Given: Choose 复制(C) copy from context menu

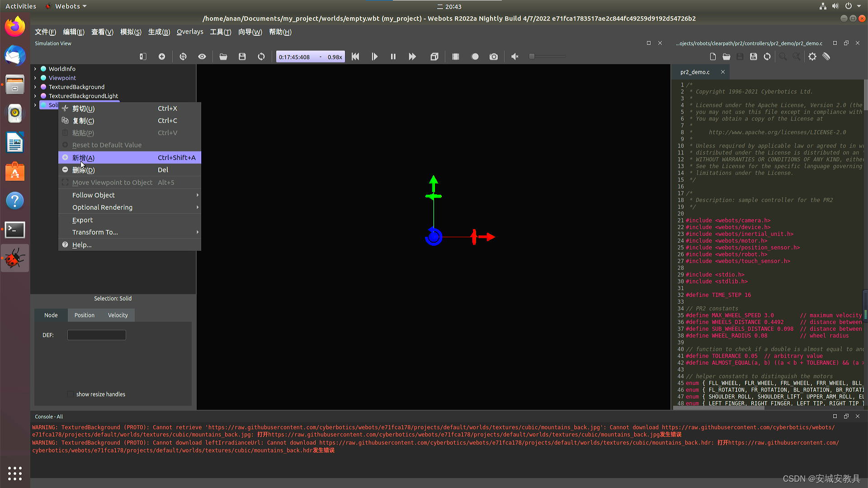Looking at the screenshot, I should (x=130, y=121).
